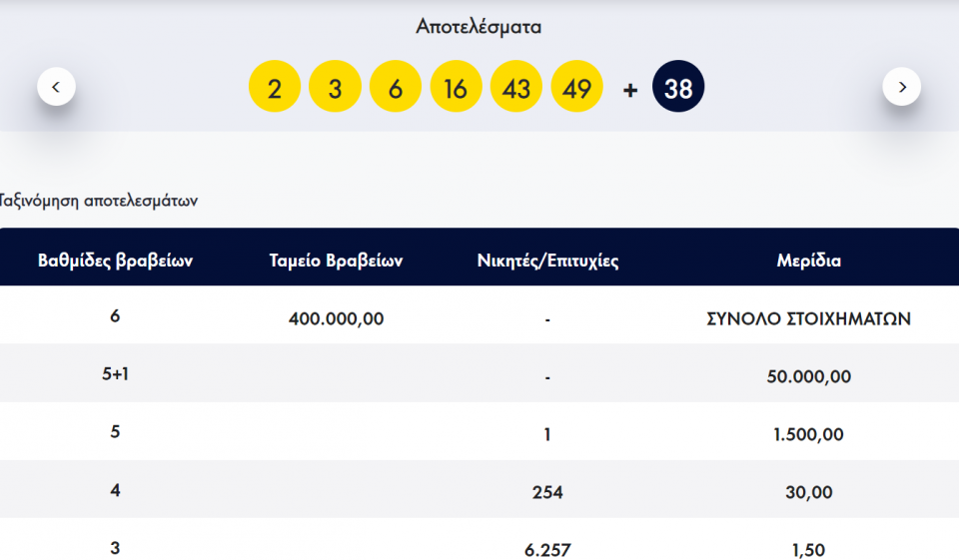This screenshot has height=560, width=959.
Task: Click the ΣΥΝΟΛΟ ΣΤΟΙΧΗΜΑΤΩΝ cell
Action: (x=808, y=319)
